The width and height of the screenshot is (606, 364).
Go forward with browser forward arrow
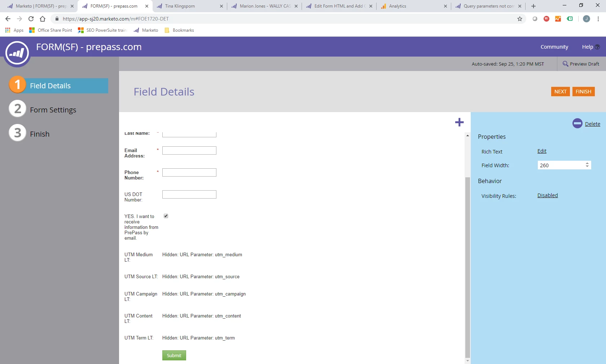coord(19,19)
